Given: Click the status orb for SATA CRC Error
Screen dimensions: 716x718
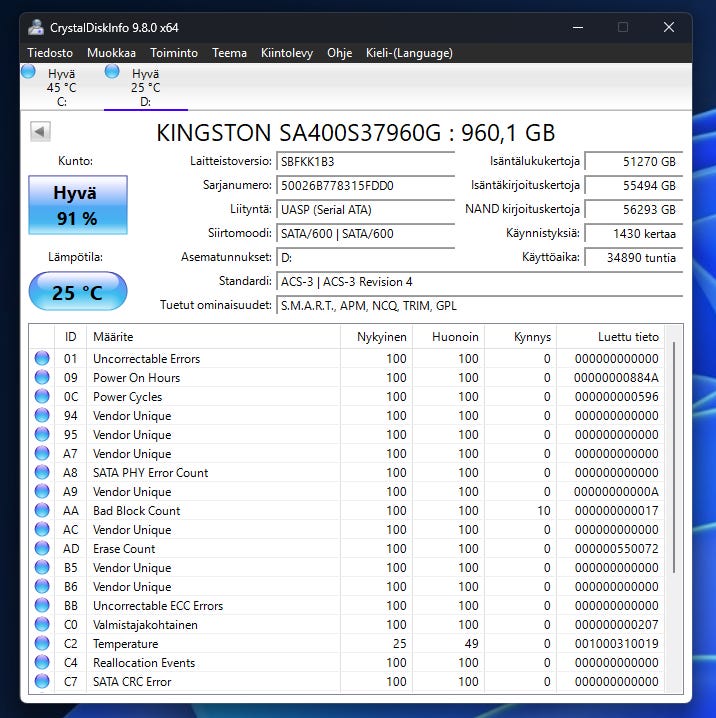Looking at the screenshot, I should pos(42,681).
